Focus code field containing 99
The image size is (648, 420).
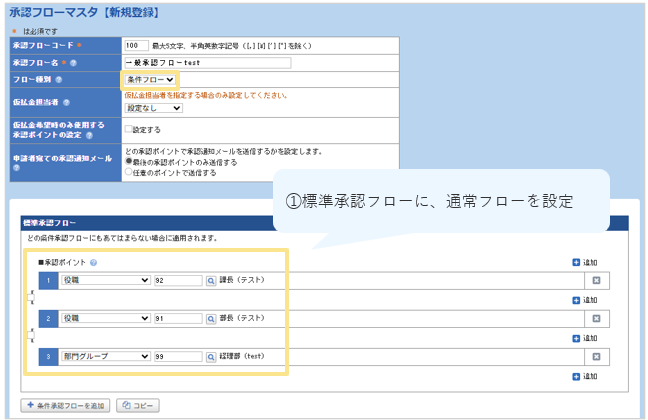click(178, 357)
